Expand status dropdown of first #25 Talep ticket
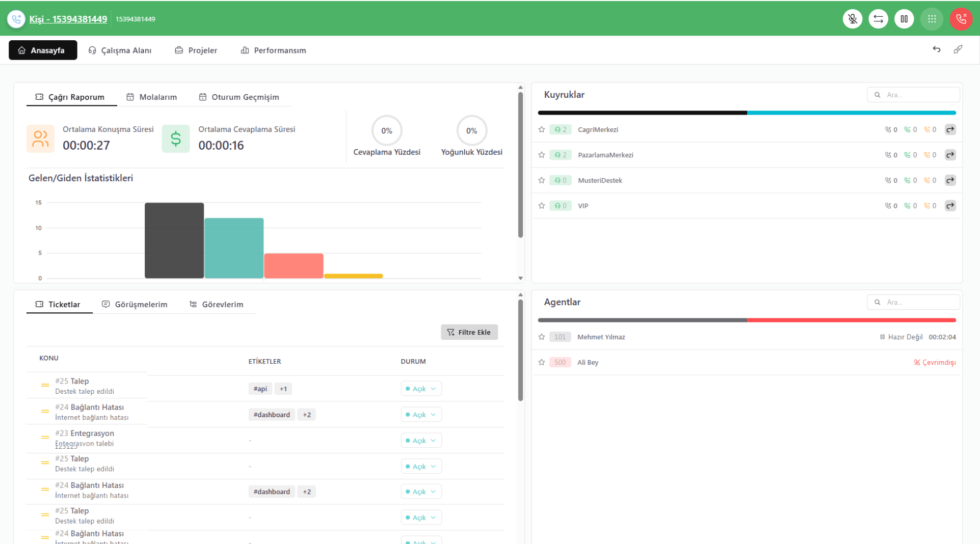This screenshot has height=544, width=980. point(421,389)
